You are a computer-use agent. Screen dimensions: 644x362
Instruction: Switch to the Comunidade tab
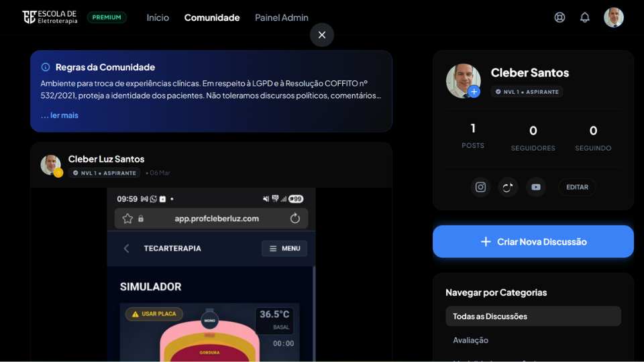pyautogui.click(x=212, y=17)
